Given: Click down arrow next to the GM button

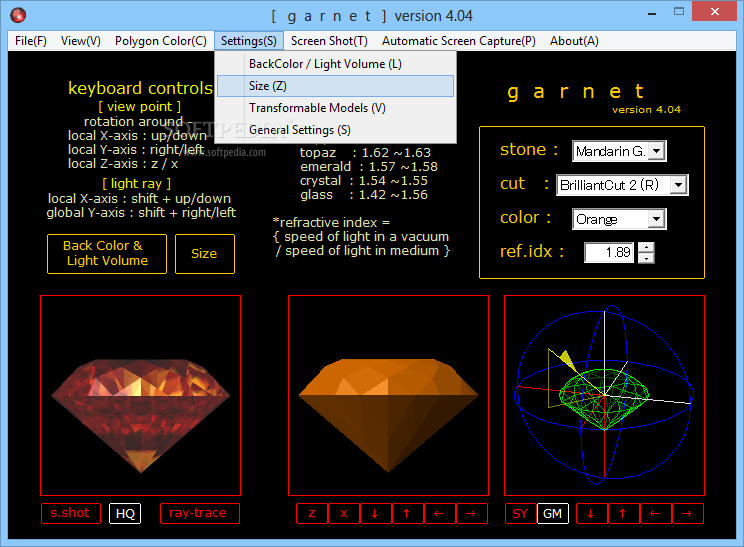Looking at the screenshot, I should 591,513.
